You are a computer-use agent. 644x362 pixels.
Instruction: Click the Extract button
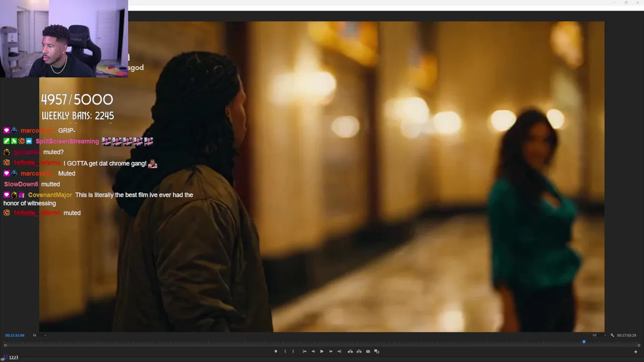tap(359, 351)
